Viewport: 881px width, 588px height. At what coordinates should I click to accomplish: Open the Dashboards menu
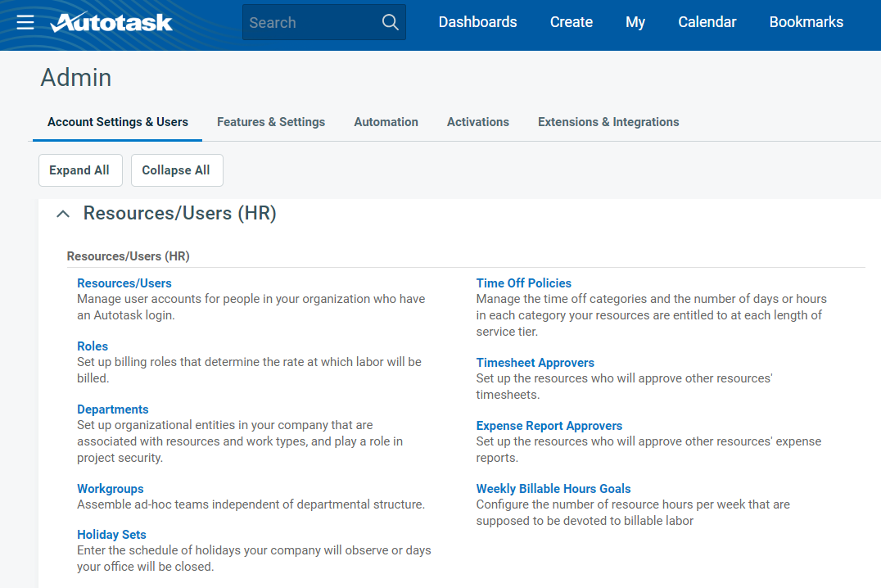477,22
